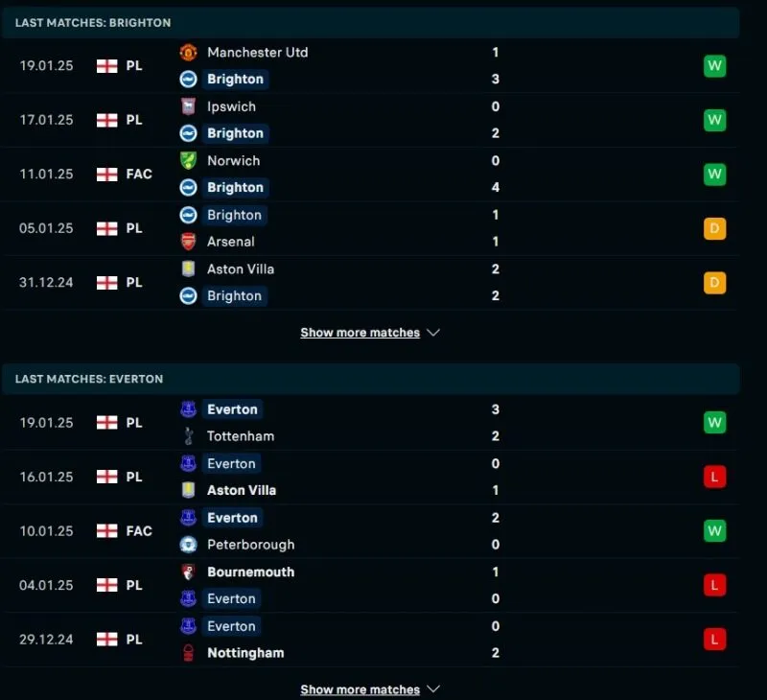
Task: Select the Arsenal club badge
Action: click(188, 242)
